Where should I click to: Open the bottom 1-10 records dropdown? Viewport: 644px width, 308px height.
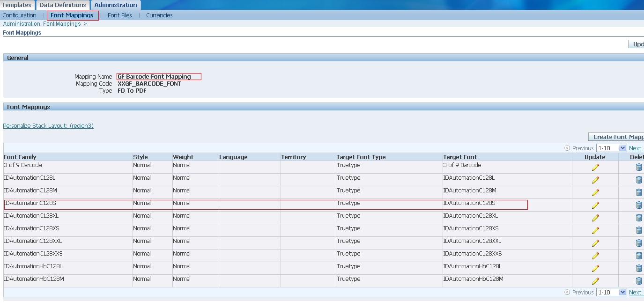tap(612, 292)
